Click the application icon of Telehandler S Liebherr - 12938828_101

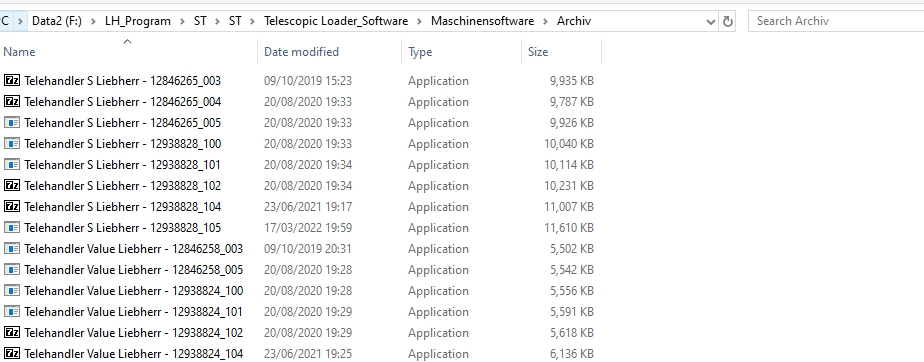12,164
